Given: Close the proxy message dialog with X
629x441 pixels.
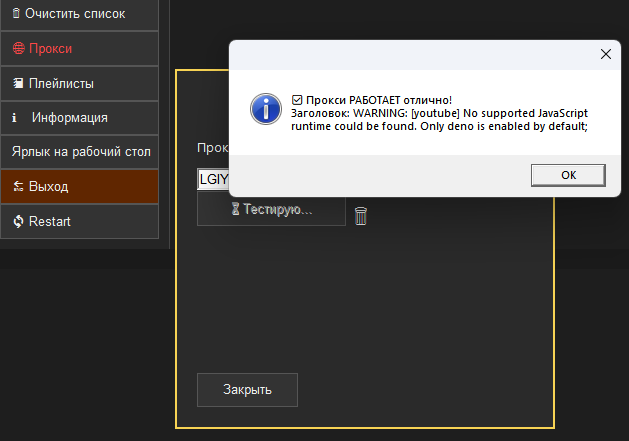Looking at the screenshot, I should pyautogui.click(x=606, y=54).
